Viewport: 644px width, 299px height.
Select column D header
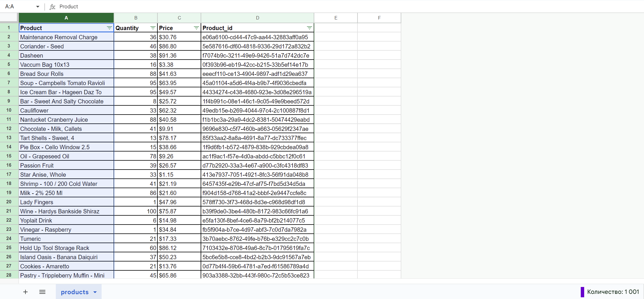(x=257, y=18)
